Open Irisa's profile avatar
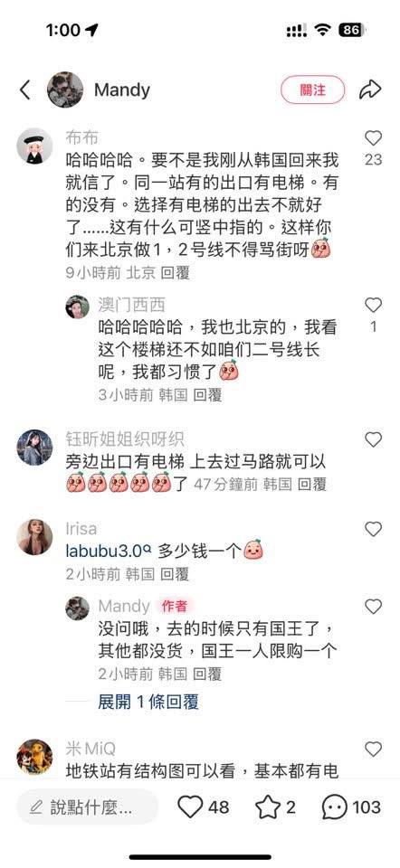The height and width of the screenshot is (868, 400). (x=34, y=537)
